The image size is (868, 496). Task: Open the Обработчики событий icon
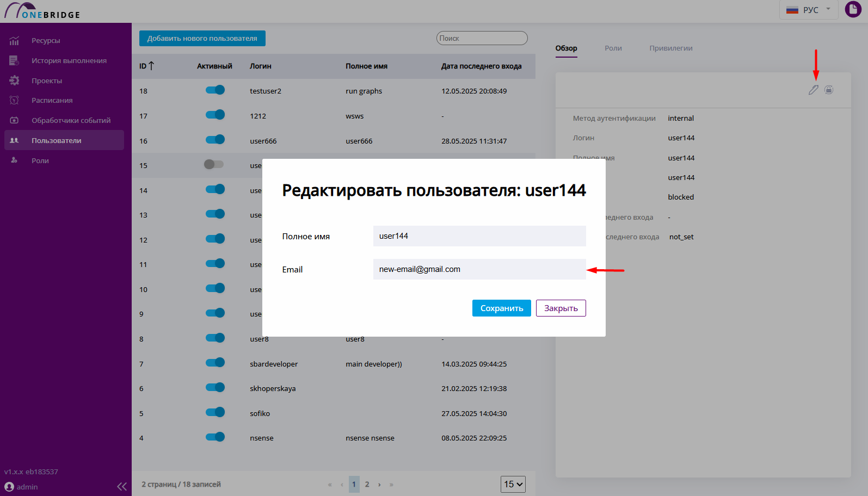point(15,120)
